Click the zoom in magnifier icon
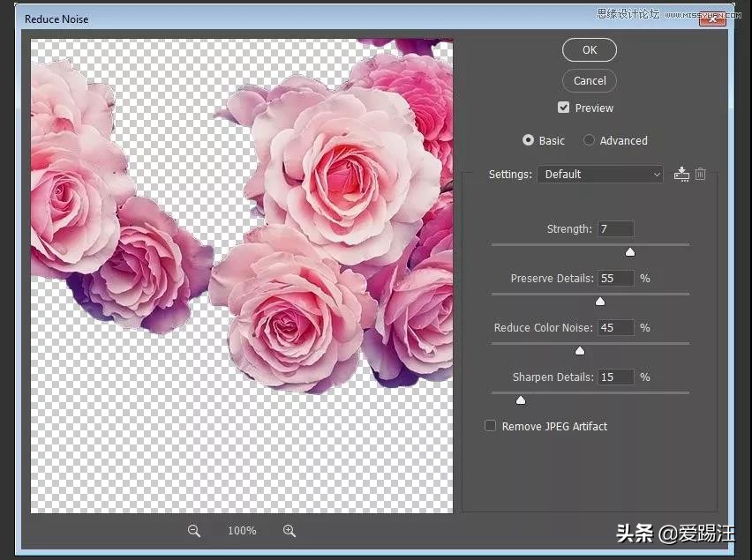752x560 pixels. tap(289, 530)
